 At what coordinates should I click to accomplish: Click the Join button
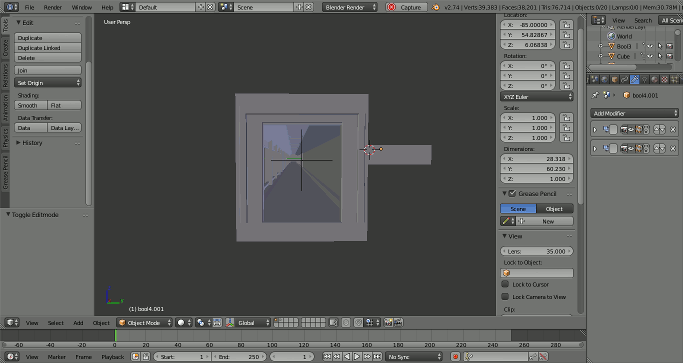point(48,70)
